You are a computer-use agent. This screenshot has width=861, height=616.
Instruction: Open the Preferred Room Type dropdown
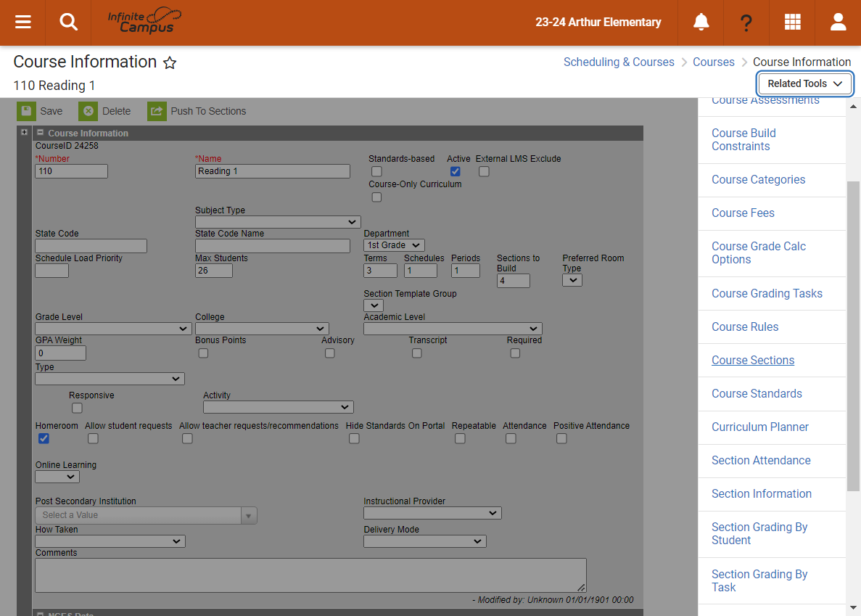tap(572, 280)
